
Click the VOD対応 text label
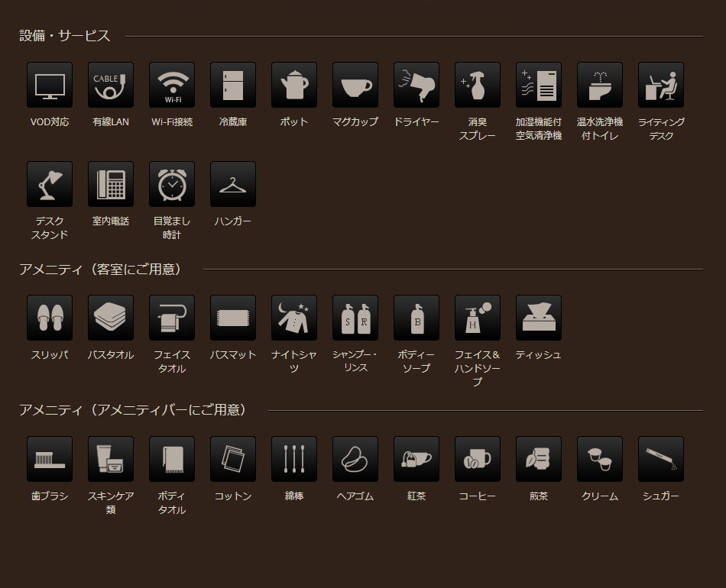[50, 121]
